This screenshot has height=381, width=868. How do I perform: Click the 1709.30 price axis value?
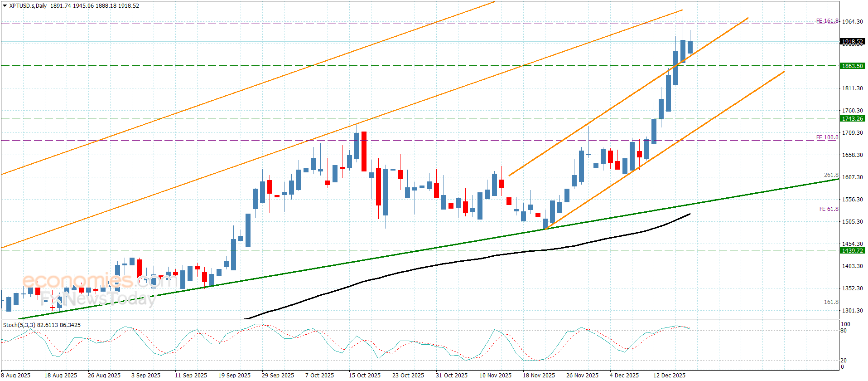(x=852, y=133)
